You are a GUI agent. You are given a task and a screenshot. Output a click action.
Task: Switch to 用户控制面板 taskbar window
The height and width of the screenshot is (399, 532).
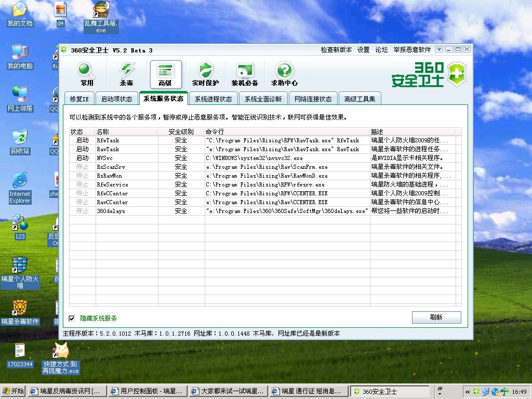[148, 391]
